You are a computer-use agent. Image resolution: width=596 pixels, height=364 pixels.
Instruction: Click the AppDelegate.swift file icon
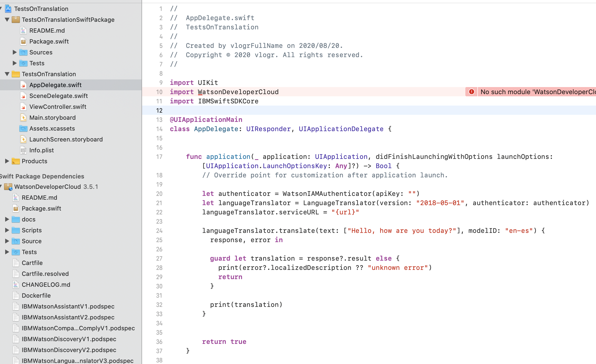click(x=23, y=85)
